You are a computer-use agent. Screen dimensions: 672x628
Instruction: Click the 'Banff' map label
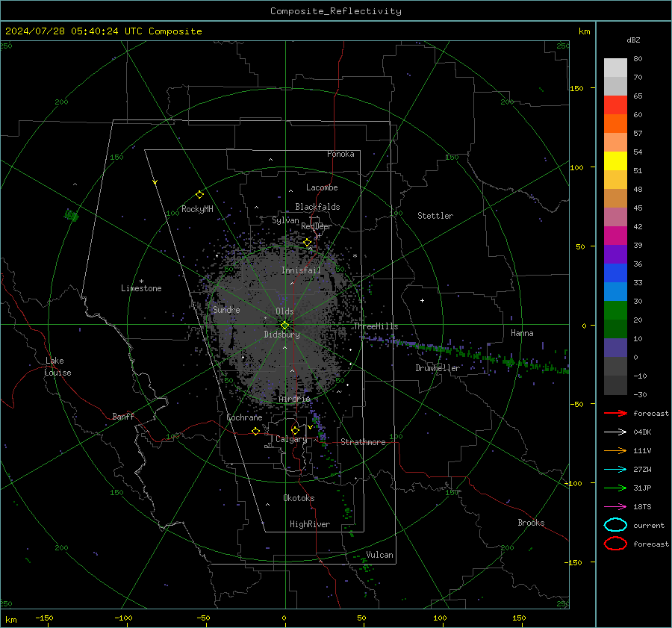click(123, 417)
